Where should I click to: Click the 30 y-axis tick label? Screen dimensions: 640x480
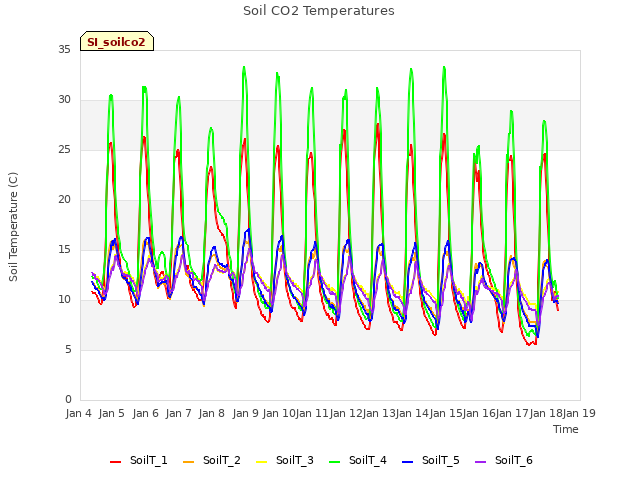click(x=64, y=100)
